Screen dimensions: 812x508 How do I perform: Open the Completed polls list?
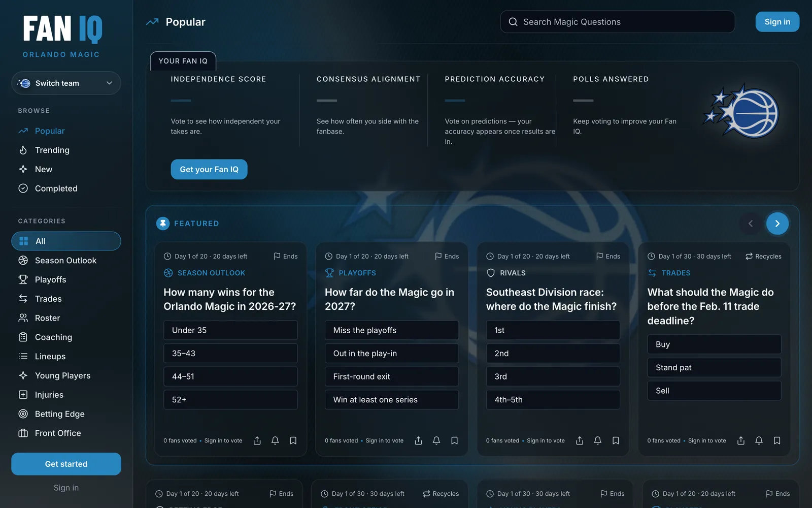[x=66, y=188]
